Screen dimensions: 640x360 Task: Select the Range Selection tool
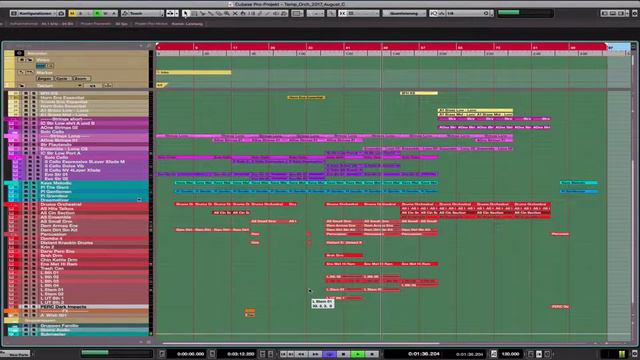pos(194,13)
